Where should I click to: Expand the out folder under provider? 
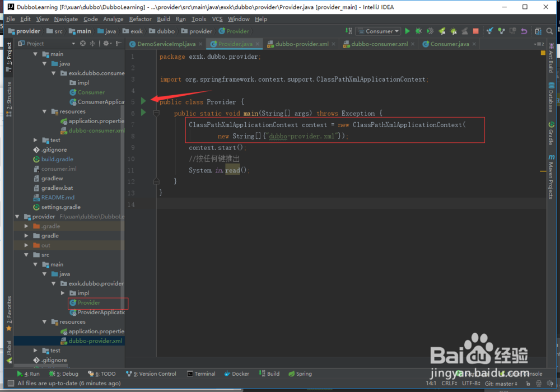[26, 245]
